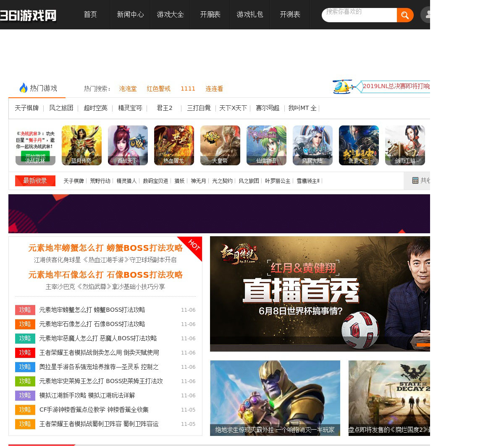Click 君王2 in hot games row
The image size is (504, 446).
[x=165, y=108]
